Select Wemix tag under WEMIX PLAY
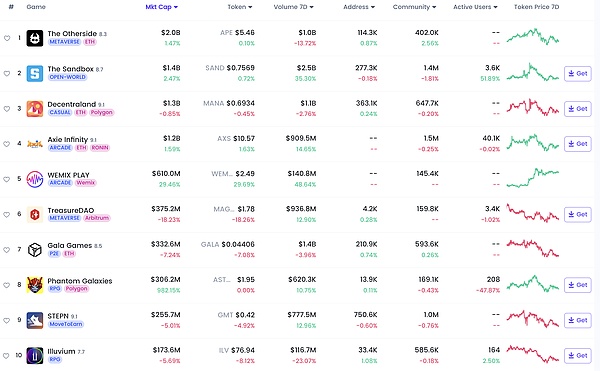The width and height of the screenshot is (600, 371). [x=85, y=183]
